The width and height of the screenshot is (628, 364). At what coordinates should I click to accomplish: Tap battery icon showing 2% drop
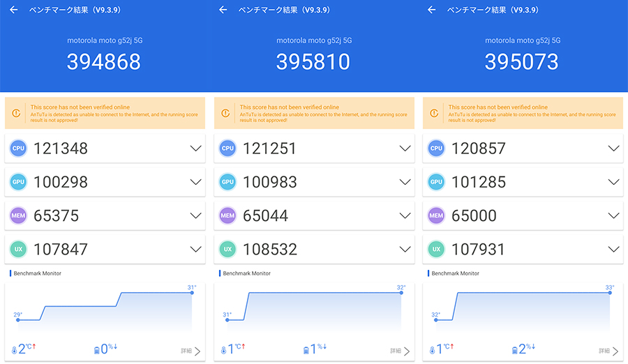tap(515, 350)
